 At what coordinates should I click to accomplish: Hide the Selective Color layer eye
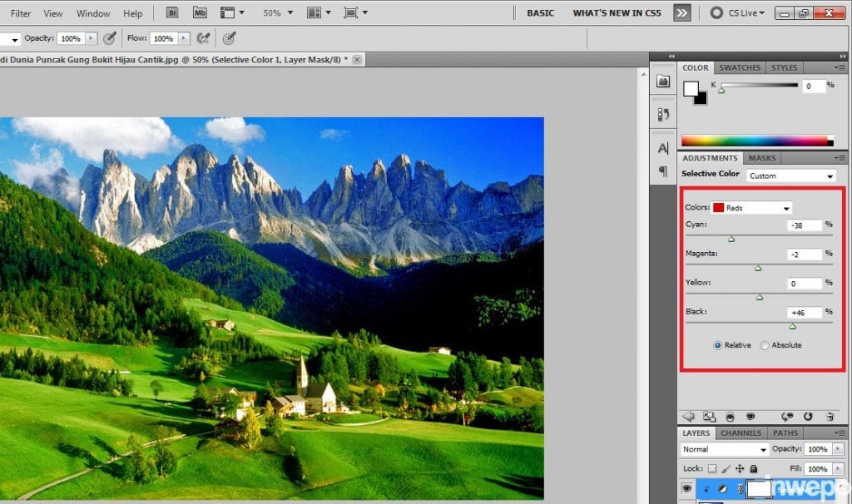click(x=686, y=488)
